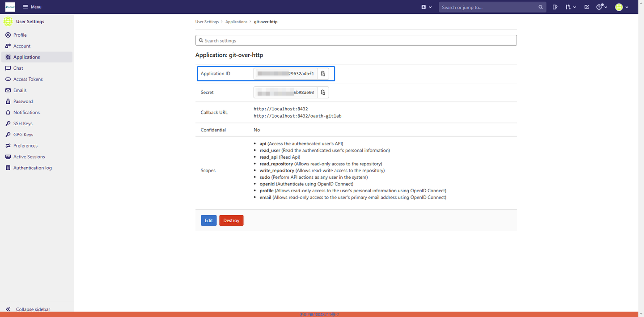Screen dimensions: 644x317
Task: Open the issues icon in top bar
Action: [x=555, y=7]
